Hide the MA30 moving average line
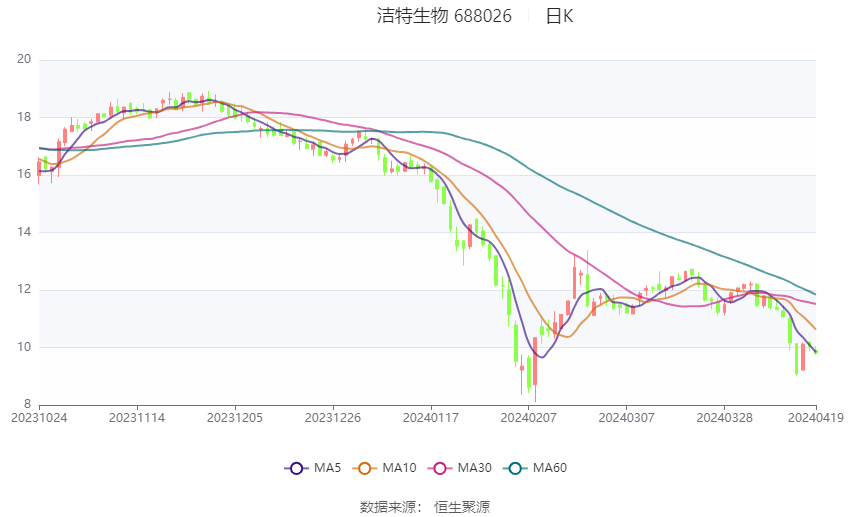Viewport: 850px width, 517px height. click(440, 468)
